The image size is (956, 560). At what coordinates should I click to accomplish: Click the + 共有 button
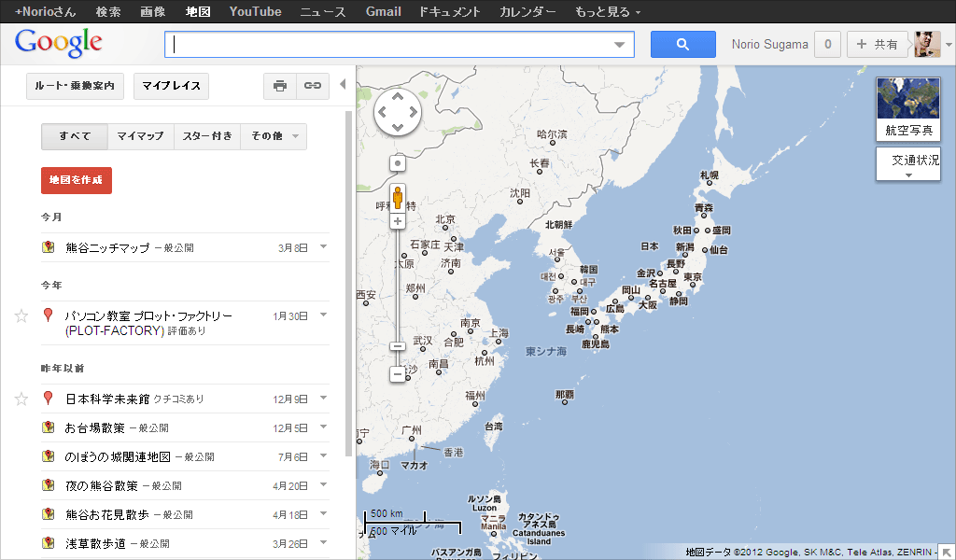point(877,45)
